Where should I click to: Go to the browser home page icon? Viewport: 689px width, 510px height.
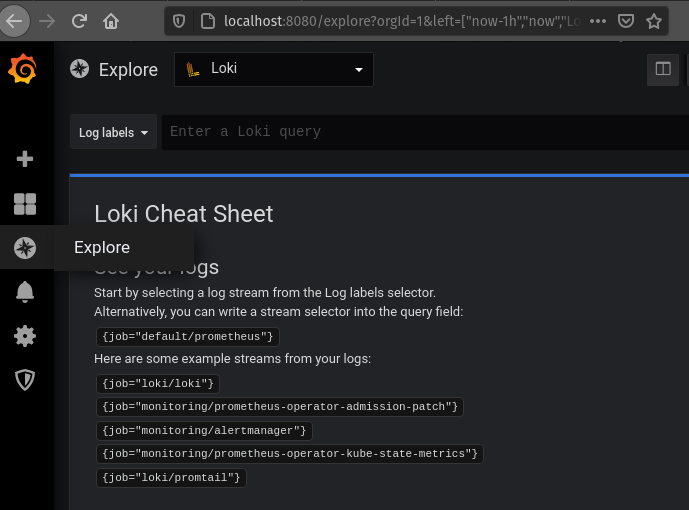(111, 21)
